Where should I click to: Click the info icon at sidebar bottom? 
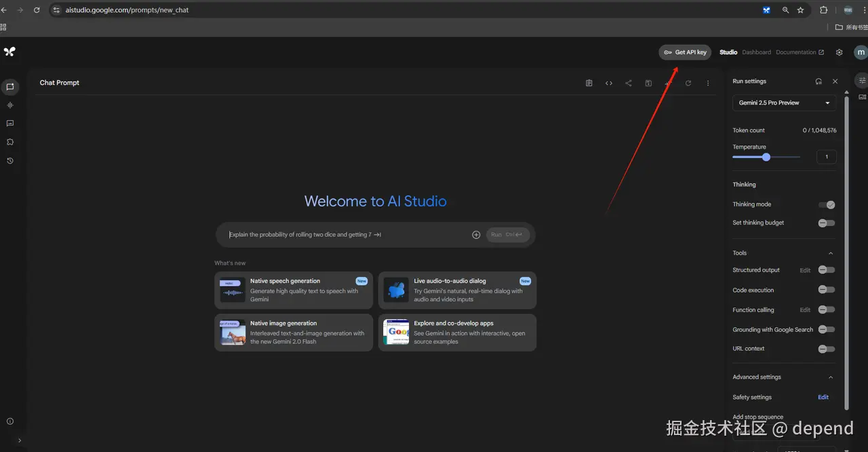point(9,421)
